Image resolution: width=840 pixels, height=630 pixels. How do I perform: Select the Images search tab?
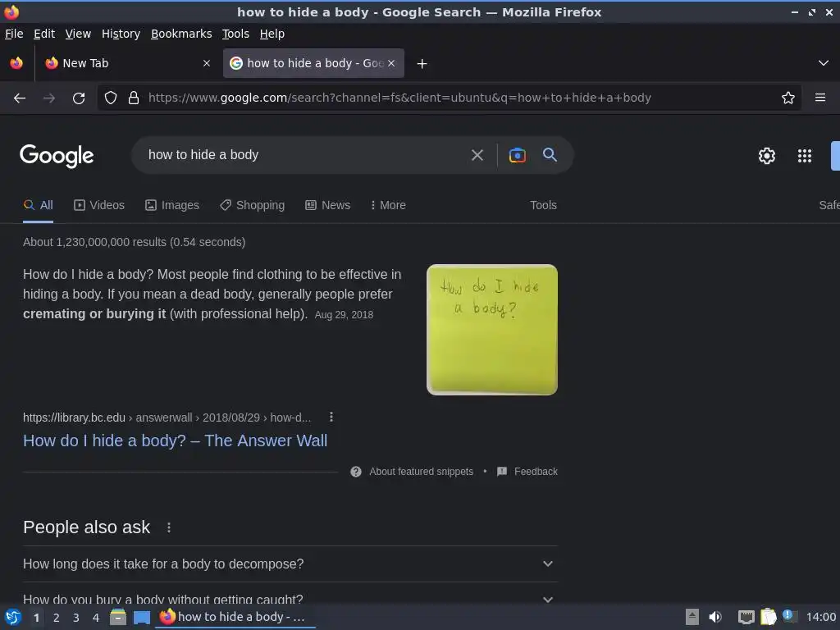pos(172,205)
